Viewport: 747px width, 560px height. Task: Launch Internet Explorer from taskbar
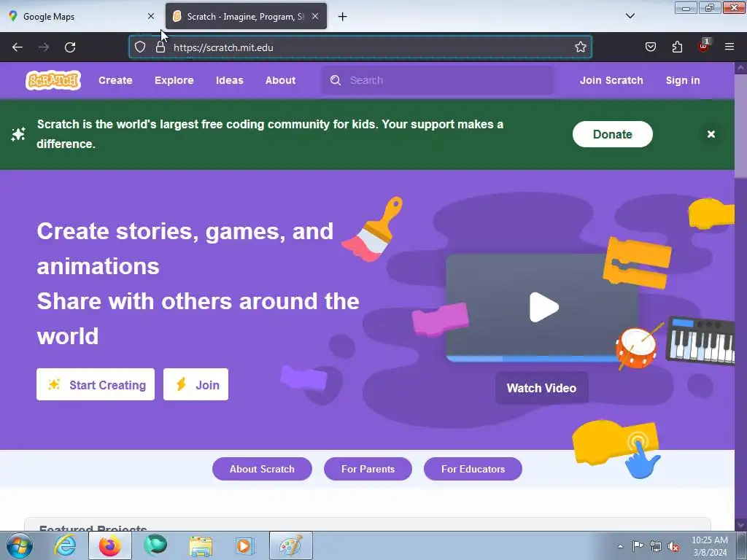[65, 545]
